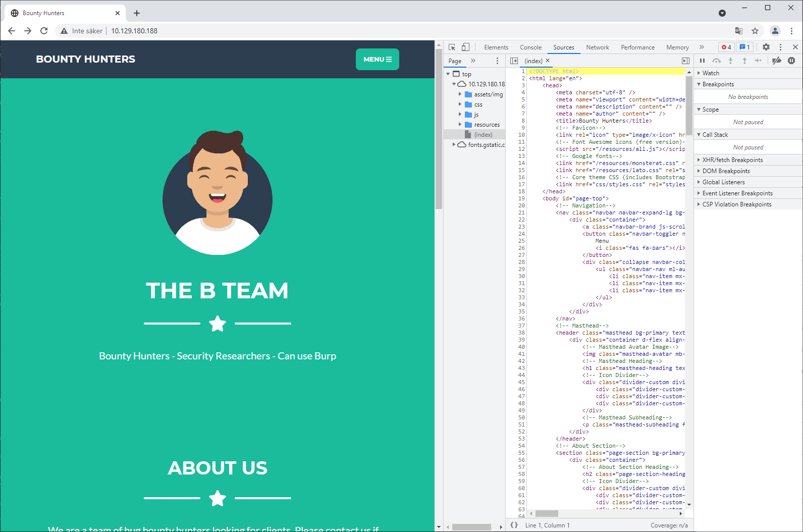
Task: Toggle pause on exceptions icon
Action: click(x=791, y=61)
